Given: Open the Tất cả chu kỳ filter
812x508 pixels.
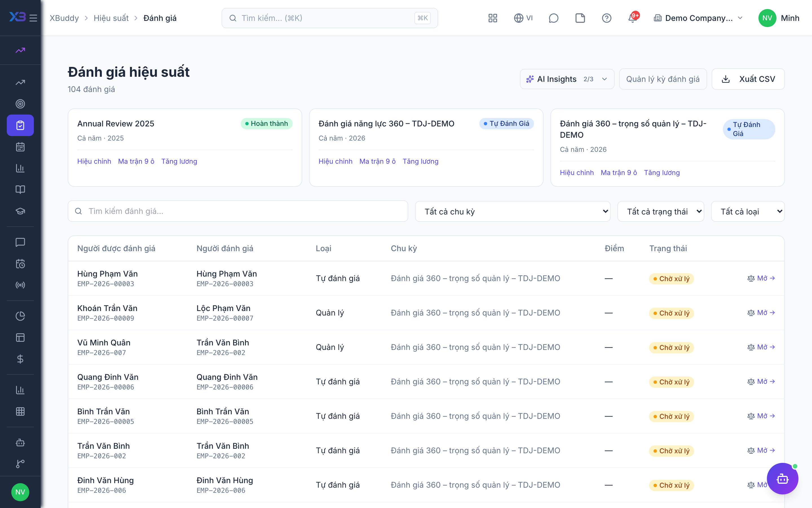Looking at the screenshot, I should click(512, 211).
